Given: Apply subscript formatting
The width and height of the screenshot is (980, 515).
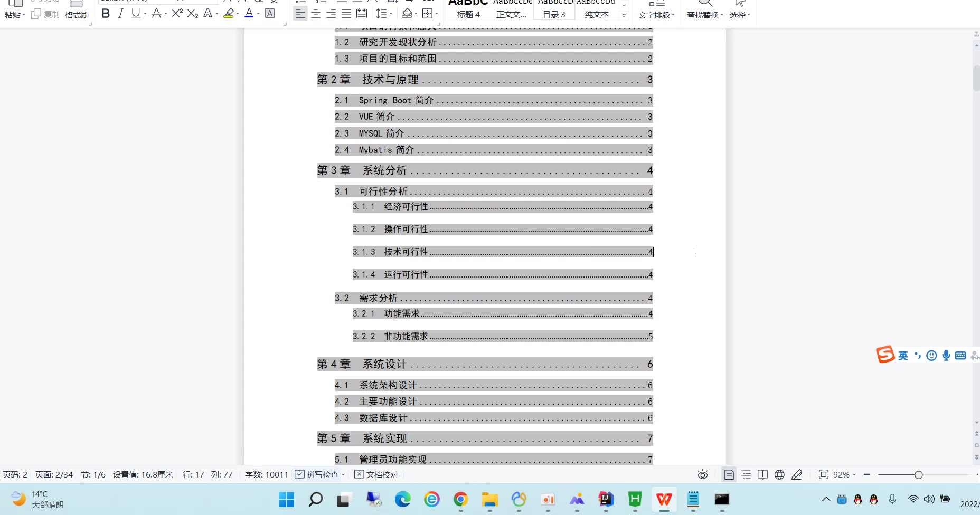Looking at the screenshot, I should coord(193,14).
